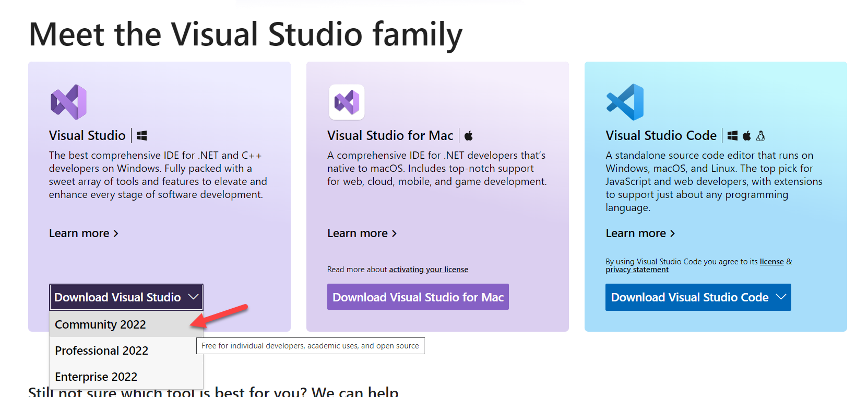Open the privacy statement link
This screenshot has height=397, width=868.
[637, 270]
